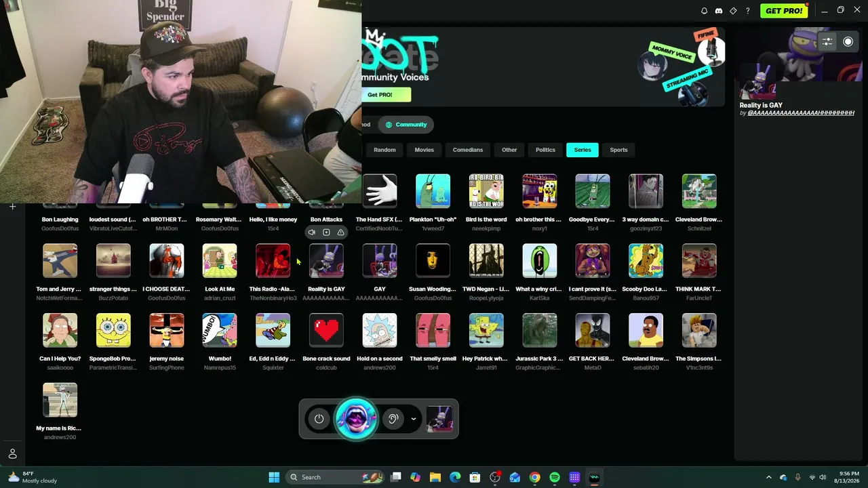Play the Can I Help You? sound
The image size is (868, 488).
tap(60, 331)
